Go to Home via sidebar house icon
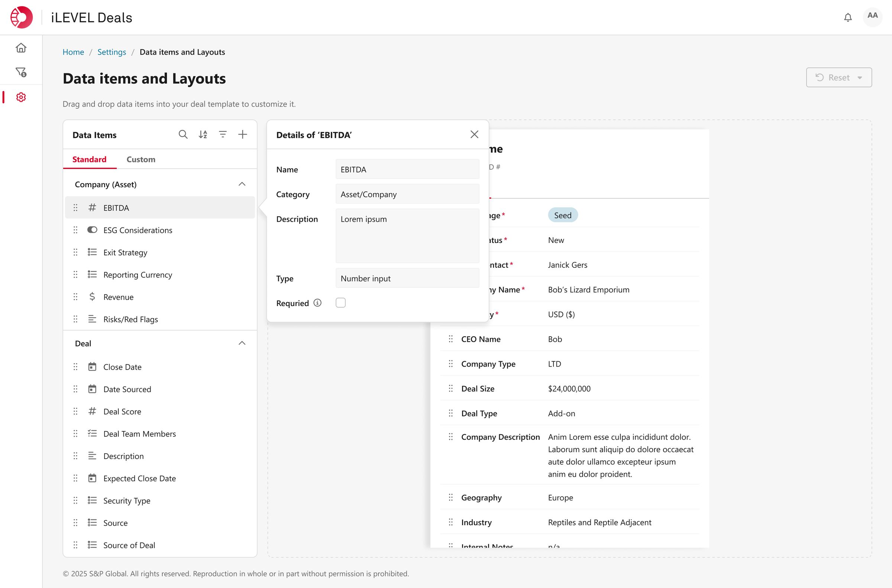The height and width of the screenshot is (588, 892). click(x=21, y=48)
